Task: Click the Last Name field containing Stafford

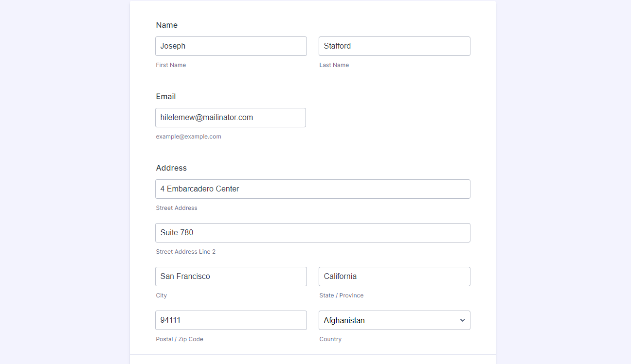Action: pyautogui.click(x=394, y=46)
